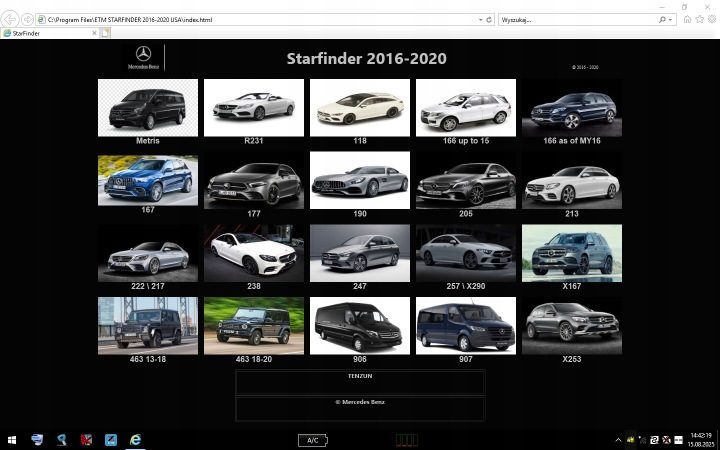Click the 463 18-20 caption
This screenshot has height=450, width=720.
point(254,359)
